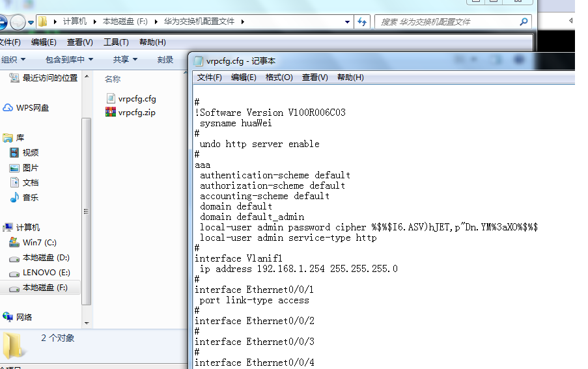Click the 本地磁盘 (D:) drive icon
This screenshot has width=588, height=369.
coord(14,258)
